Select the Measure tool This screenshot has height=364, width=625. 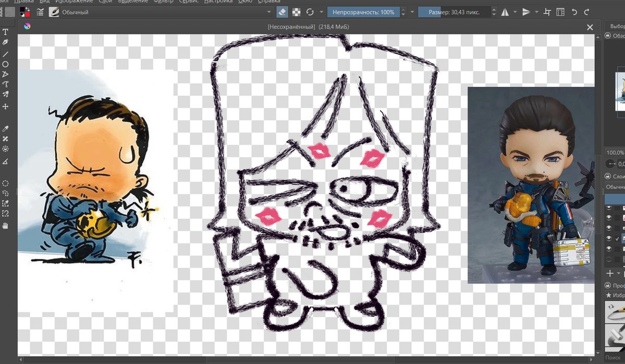pyautogui.click(x=6, y=161)
